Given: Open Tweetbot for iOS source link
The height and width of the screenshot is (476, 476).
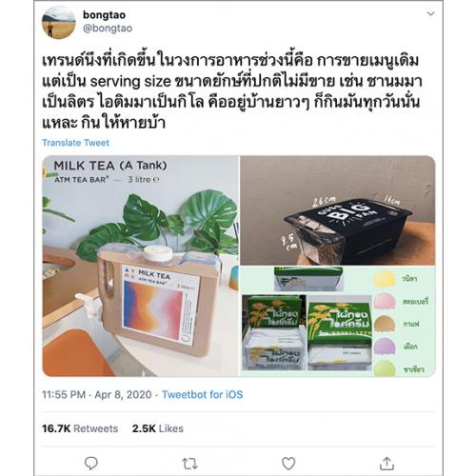Looking at the screenshot, I should pos(202,394).
